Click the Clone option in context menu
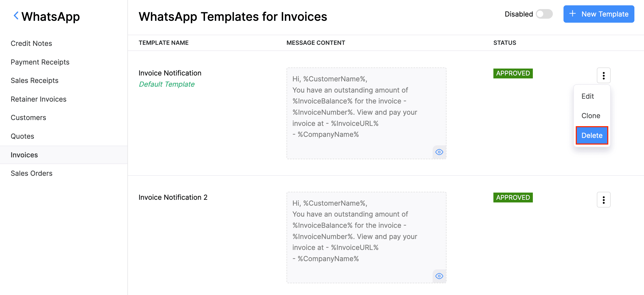Image resolution: width=644 pixels, height=295 pixels. (591, 115)
